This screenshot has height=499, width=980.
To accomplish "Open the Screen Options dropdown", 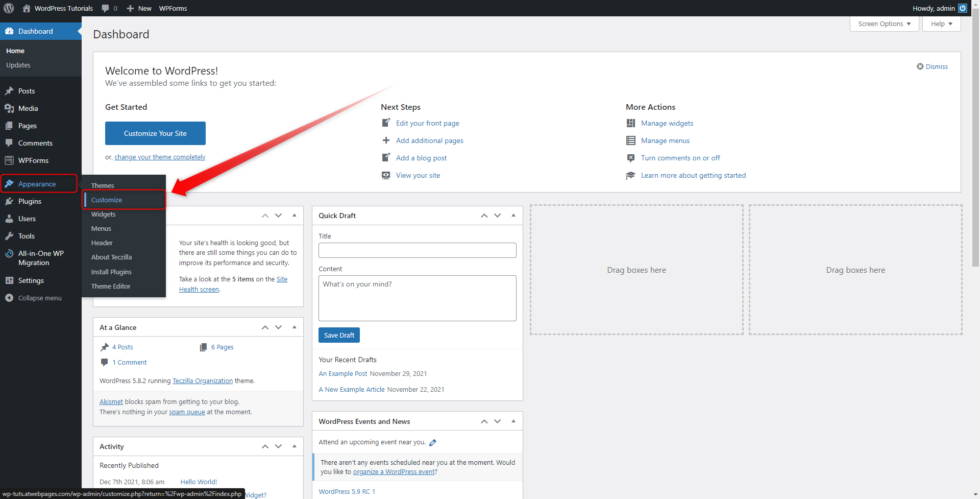I will [x=884, y=24].
